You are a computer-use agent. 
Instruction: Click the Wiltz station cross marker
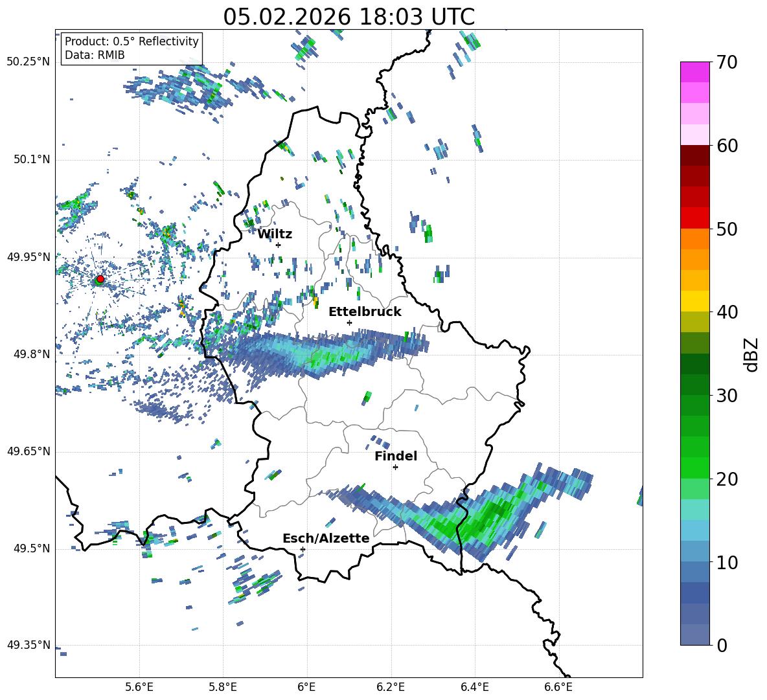pos(279,245)
